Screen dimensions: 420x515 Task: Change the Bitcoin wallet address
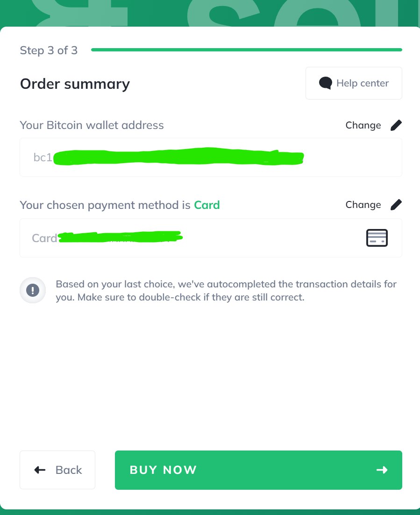pos(373,125)
